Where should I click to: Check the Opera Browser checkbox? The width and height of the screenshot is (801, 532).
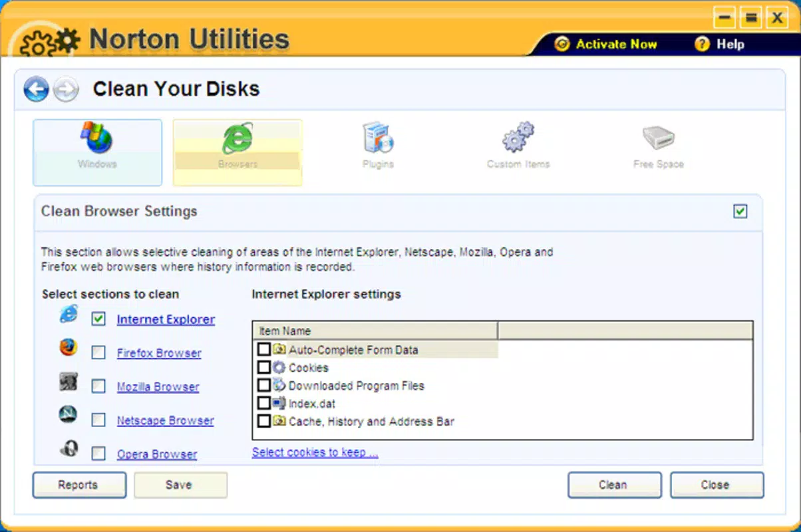tap(98, 454)
